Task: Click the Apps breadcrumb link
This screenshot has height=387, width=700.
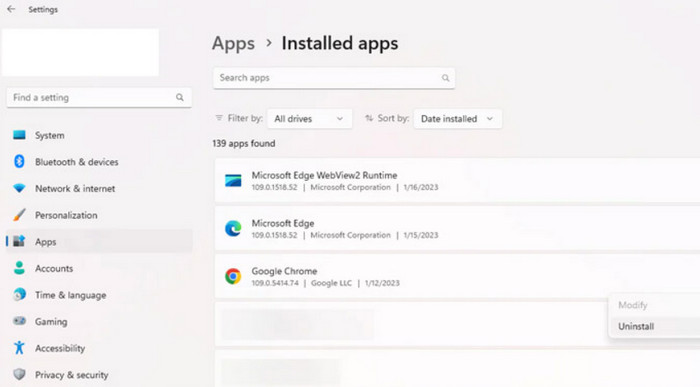Action: tap(233, 43)
